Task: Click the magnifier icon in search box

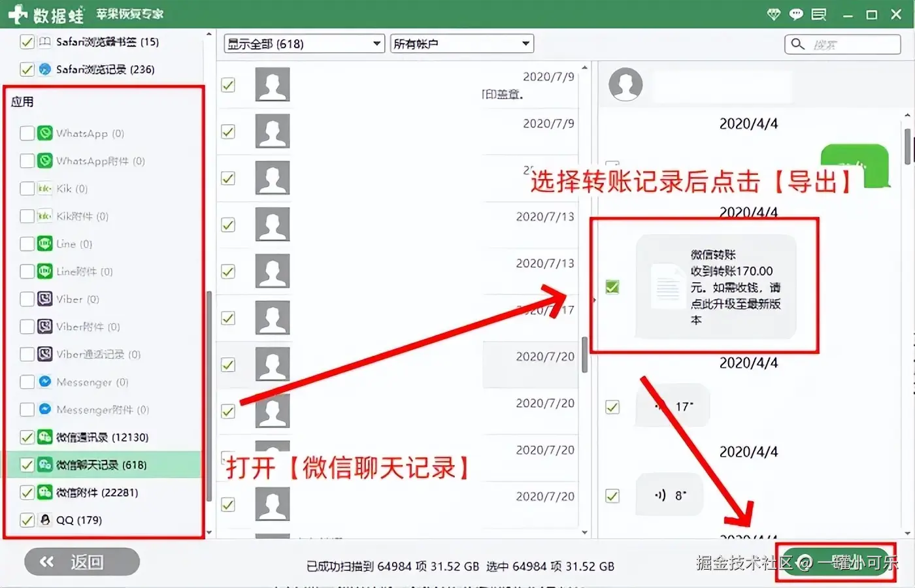Action: [797, 44]
